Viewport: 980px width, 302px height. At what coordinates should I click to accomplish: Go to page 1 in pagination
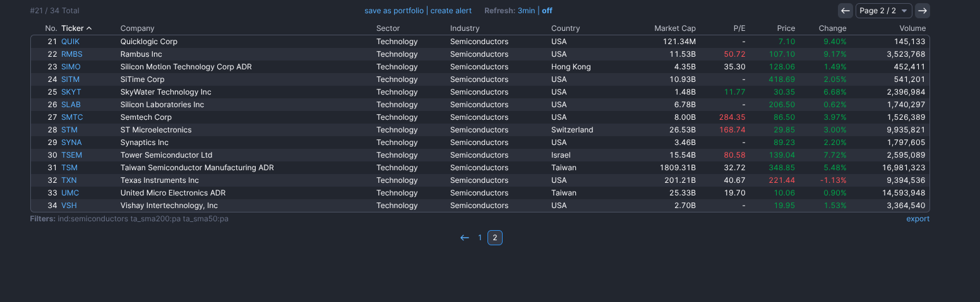480,238
